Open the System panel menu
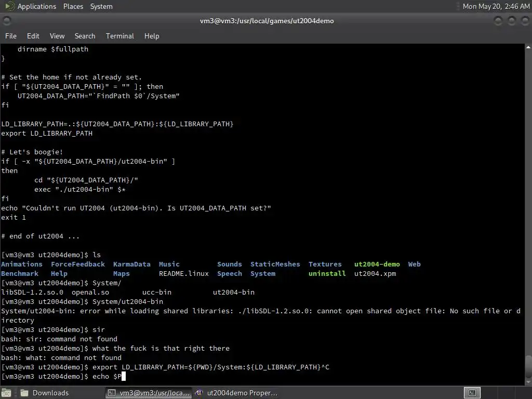532x399 pixels. [101, 6]
